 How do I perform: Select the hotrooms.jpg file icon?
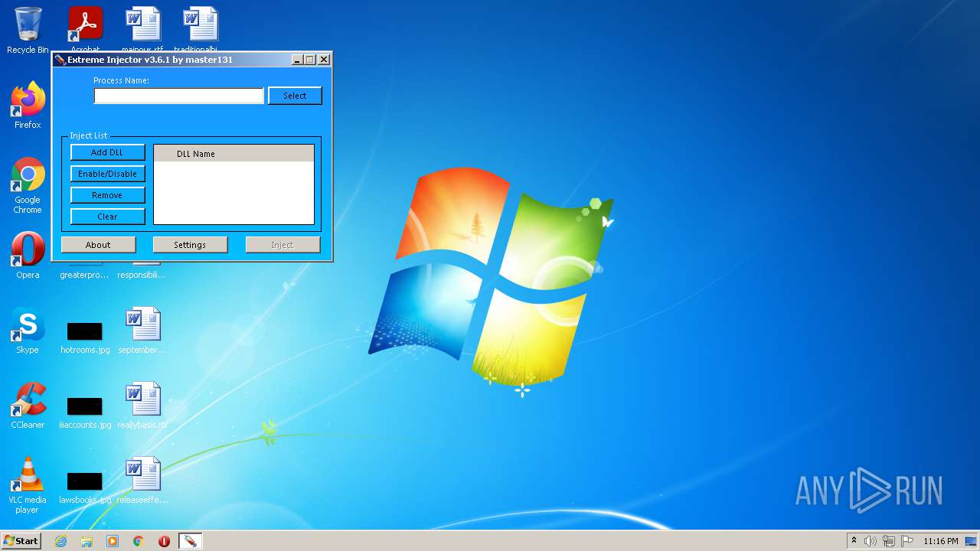click(85, 337)
